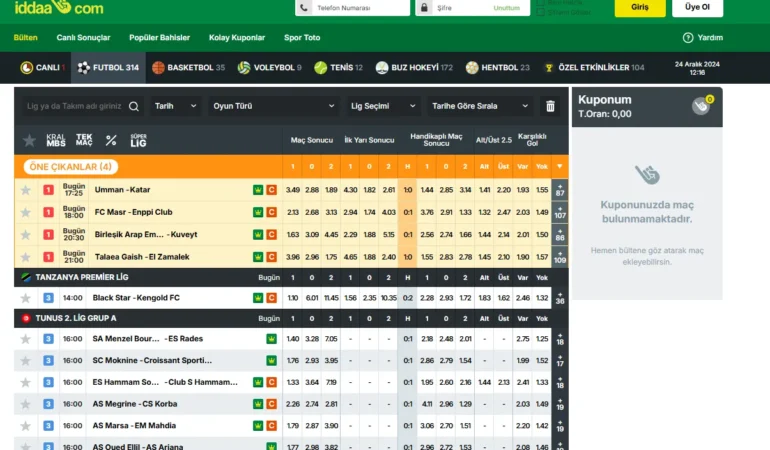
Task: Click the green crown icon for FC Masr - Enppi Club
Action: (258, 212)
